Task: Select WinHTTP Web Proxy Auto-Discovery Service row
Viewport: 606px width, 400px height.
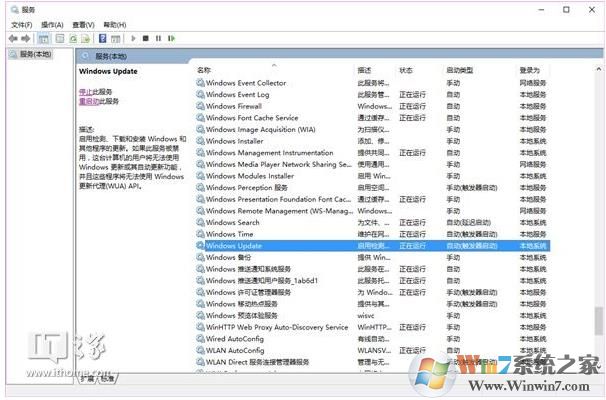Action: [373, 327]
